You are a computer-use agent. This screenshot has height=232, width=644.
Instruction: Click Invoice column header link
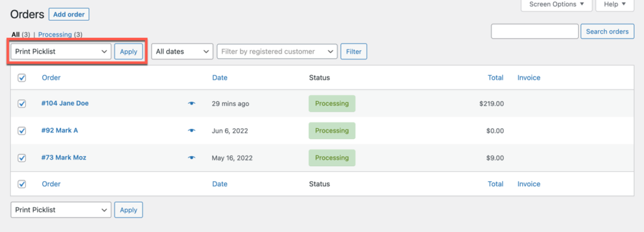[x=529, y=77]
